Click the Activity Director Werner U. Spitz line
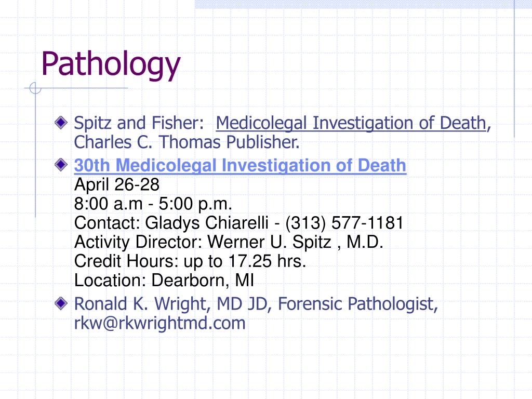Image resolution: width=532 pixels, height=399 pixels. coord(229,242)
